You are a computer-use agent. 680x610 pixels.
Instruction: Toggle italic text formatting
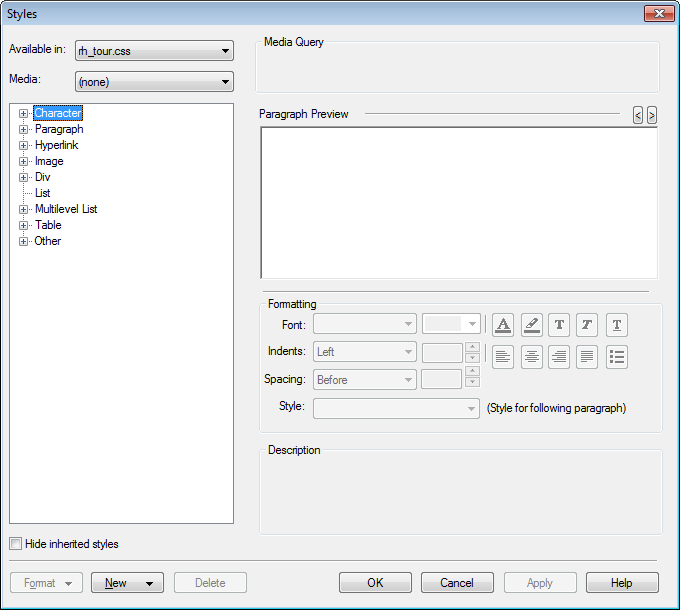coord(587,325)
